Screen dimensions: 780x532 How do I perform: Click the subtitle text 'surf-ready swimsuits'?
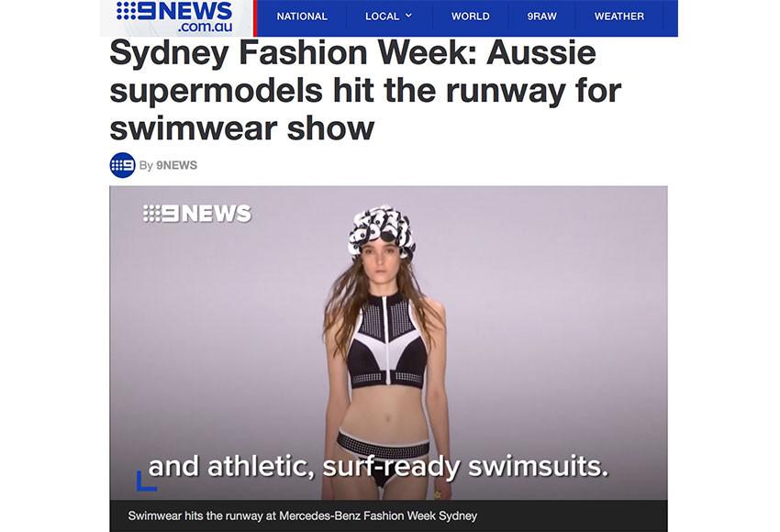[465, 467]
